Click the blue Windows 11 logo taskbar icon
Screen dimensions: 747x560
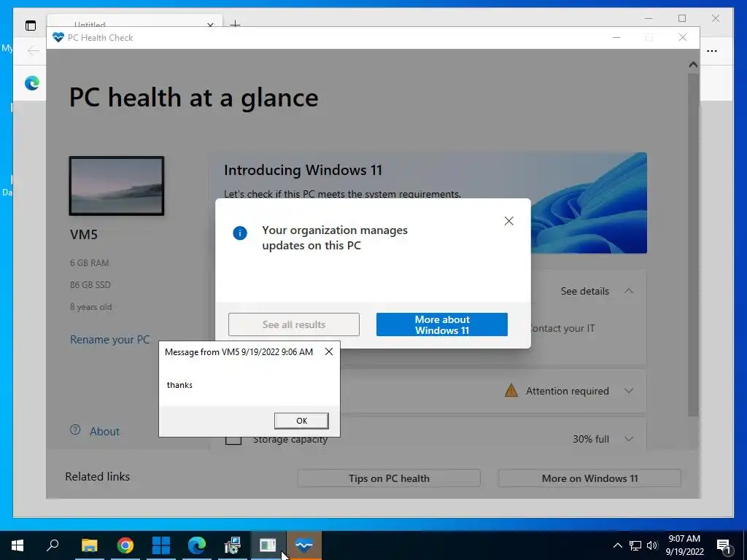click(161, 545)
